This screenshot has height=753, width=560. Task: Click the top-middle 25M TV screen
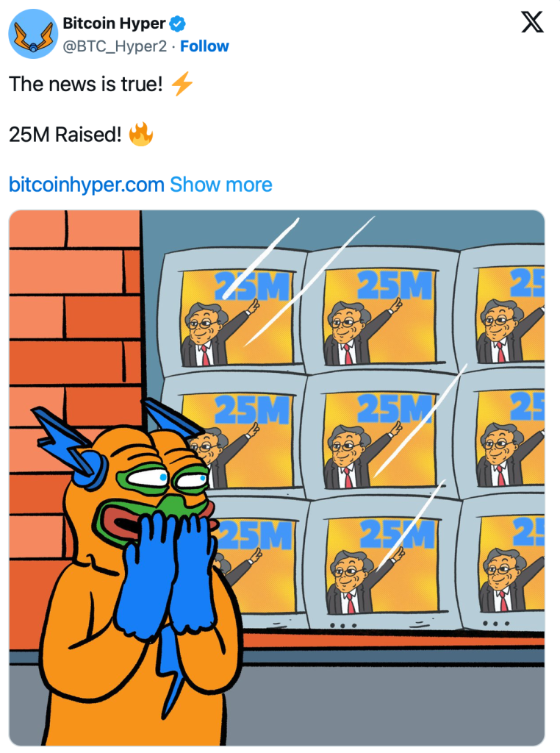click(380, 316)
